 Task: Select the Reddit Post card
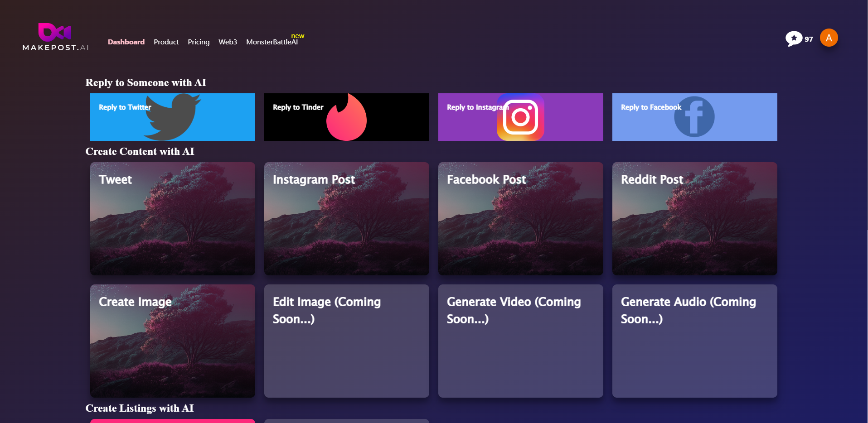click(x=694, y=219)
